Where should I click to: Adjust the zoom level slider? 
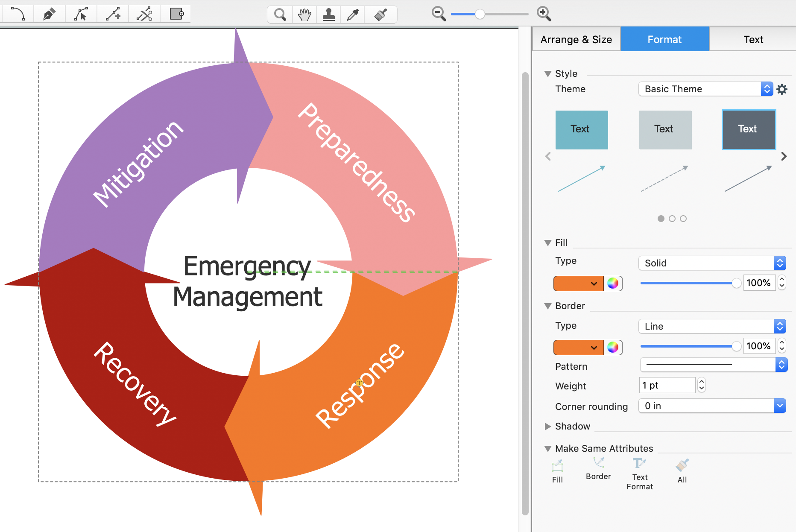489,14
